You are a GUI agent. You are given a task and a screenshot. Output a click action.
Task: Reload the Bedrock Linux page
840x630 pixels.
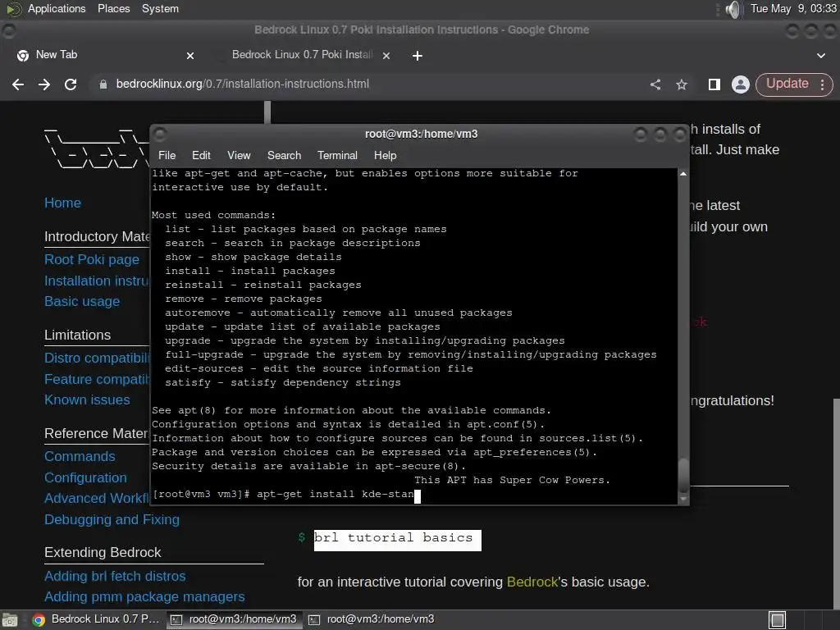coord(71,84)
